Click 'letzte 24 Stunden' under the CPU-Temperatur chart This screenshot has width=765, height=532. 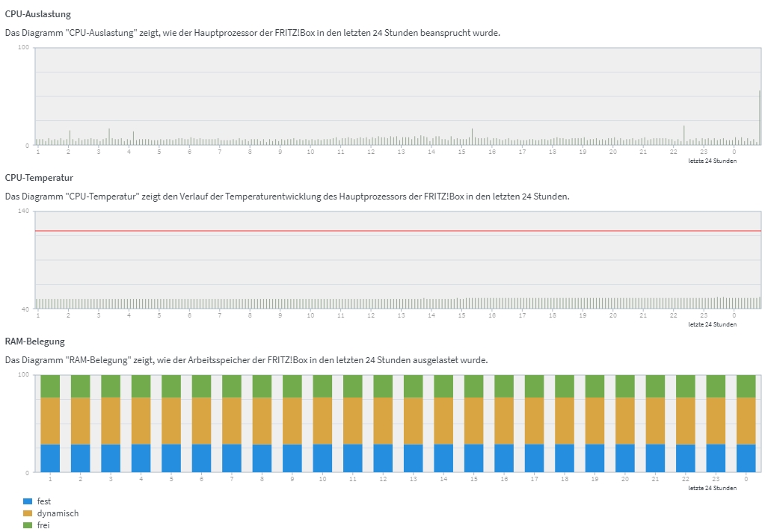pos(713,324)
